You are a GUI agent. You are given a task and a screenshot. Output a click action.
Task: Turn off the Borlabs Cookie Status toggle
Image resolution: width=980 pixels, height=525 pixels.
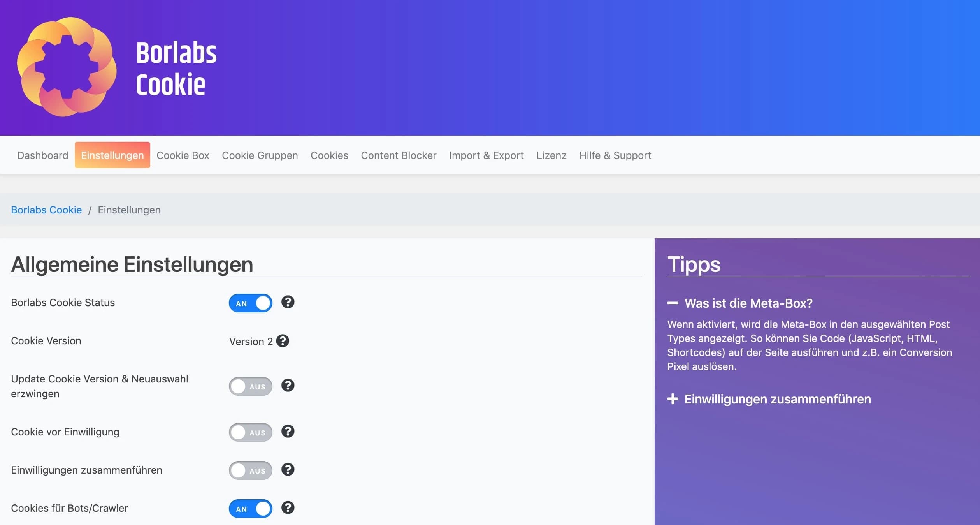coord(250,303)
